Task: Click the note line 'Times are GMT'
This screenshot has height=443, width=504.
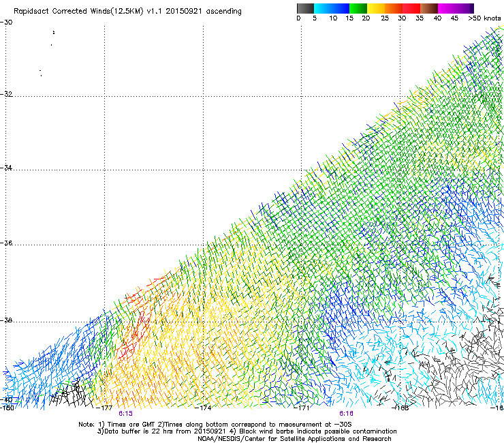Action: click(x=131, y=425)
